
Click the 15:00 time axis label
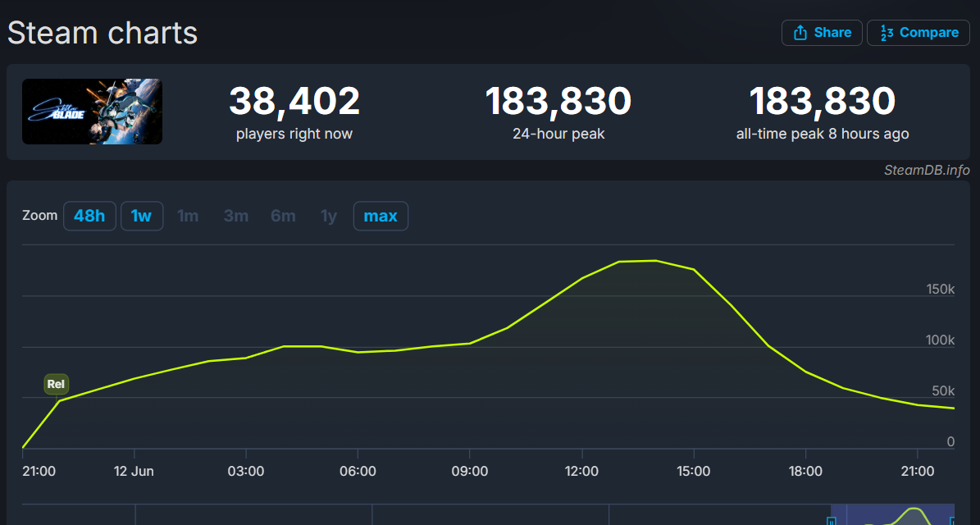pos(694,471)
